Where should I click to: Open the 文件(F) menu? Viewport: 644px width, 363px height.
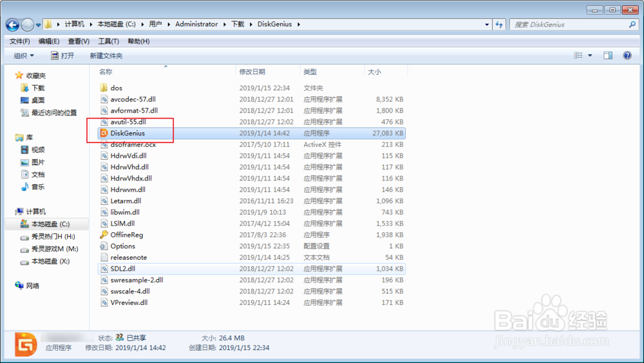[20, 41]
